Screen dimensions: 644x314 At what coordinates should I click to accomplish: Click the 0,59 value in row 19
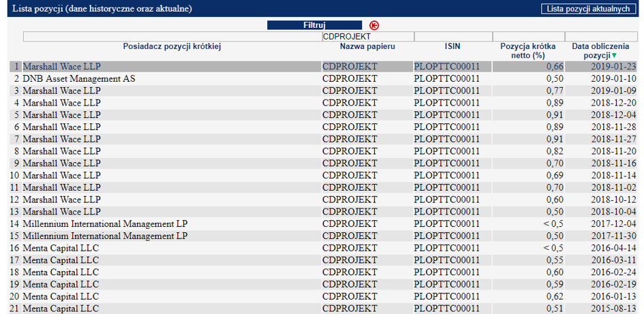point(555,285)
